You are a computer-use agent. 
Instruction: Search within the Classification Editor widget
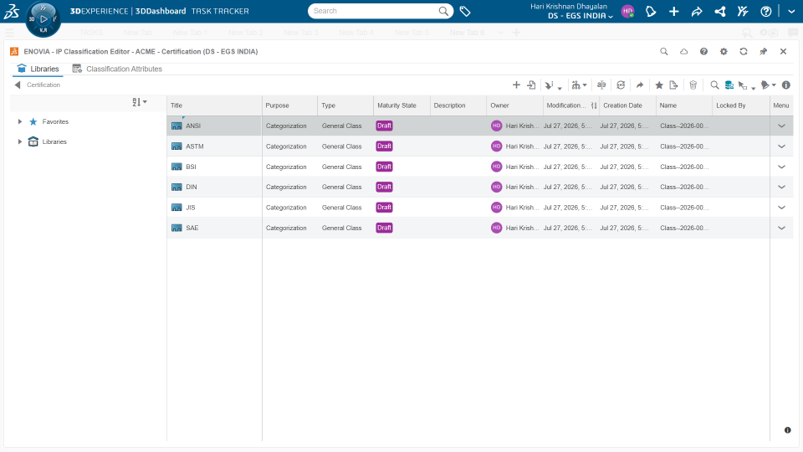(664, 51)
